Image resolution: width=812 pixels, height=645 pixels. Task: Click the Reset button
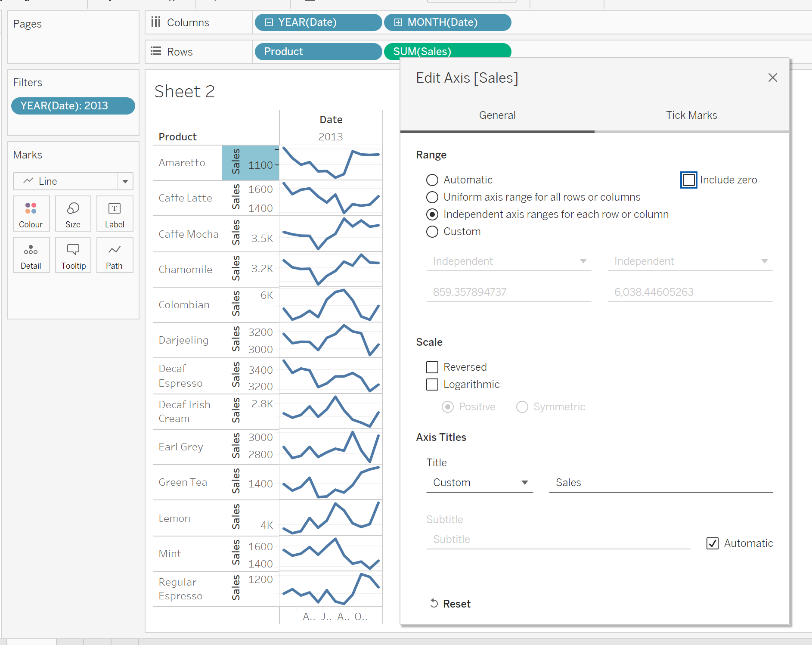tap(450, 604)
